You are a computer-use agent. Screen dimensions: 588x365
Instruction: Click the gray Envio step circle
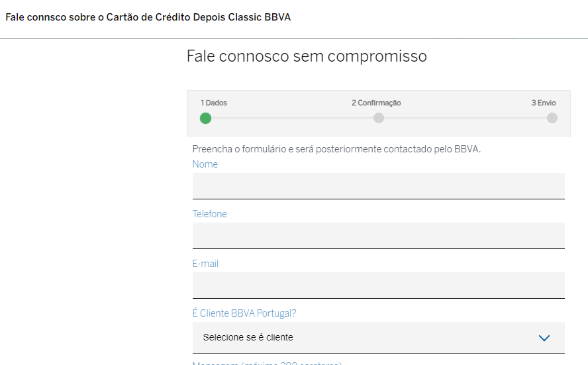click(x=552, y=118)
